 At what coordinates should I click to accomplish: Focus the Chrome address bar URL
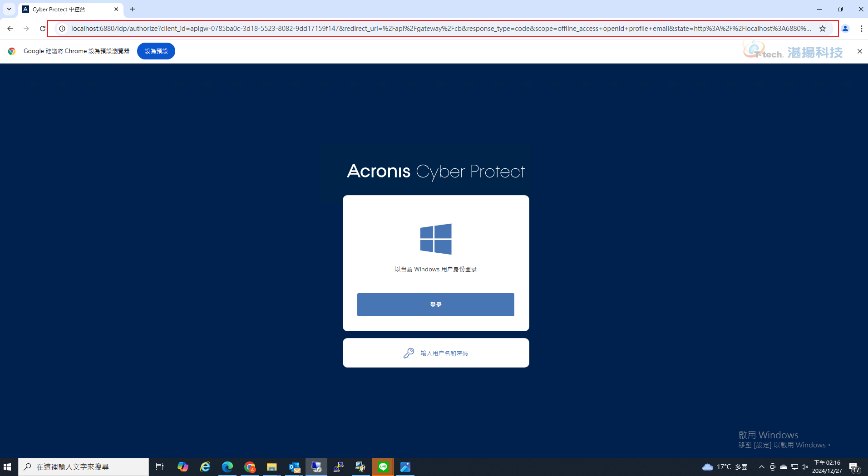point(440,29)
